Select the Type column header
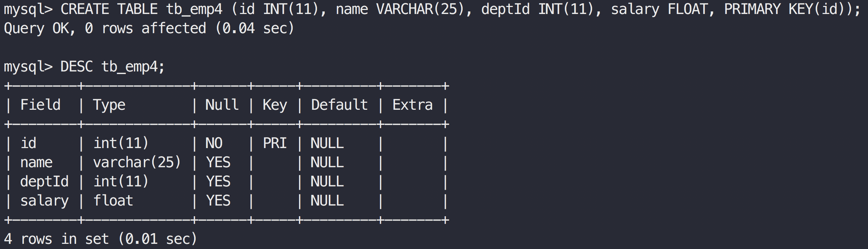 (x=109, y=105)
